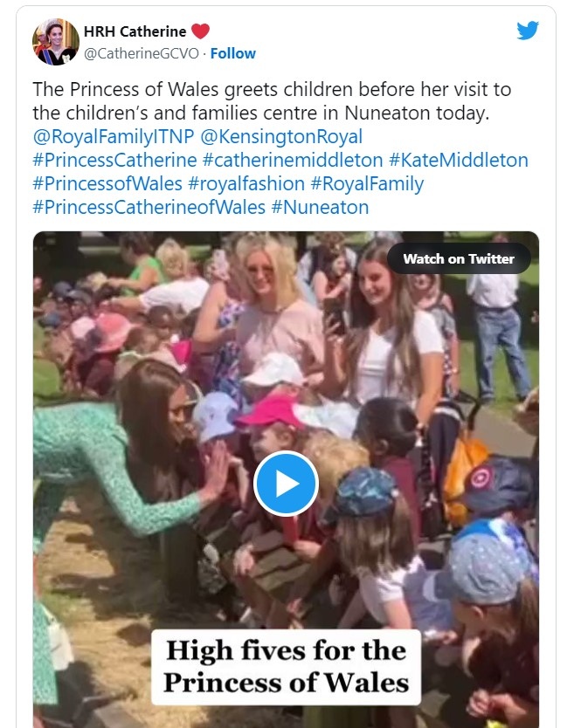Play the embedded tweet video
The image size is (567, 728).
point(286,484)
